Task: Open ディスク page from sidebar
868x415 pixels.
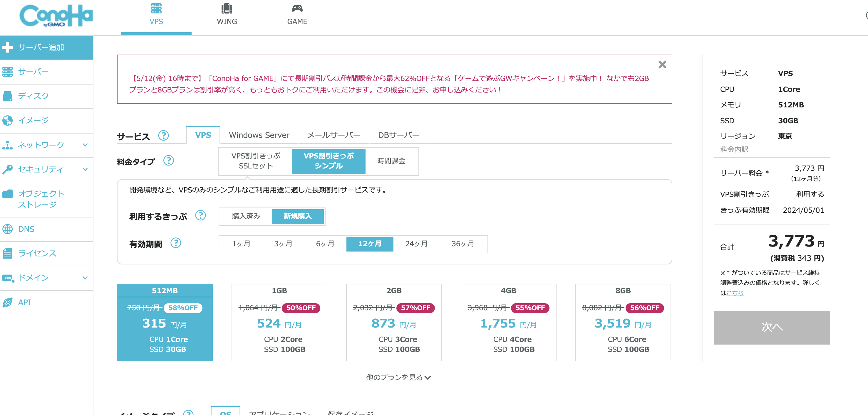Action: (x=46, y=96)
